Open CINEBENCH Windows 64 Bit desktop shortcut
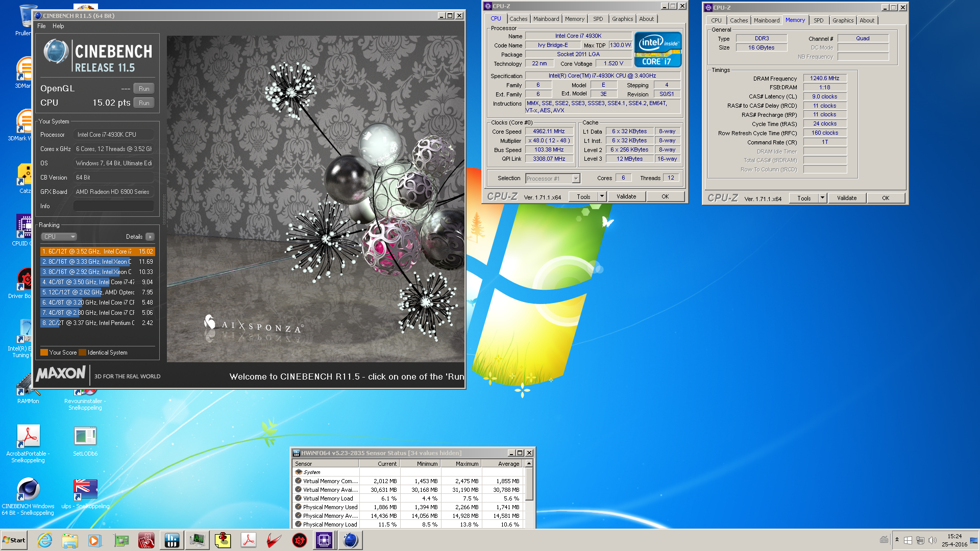 tap(28, 496)
